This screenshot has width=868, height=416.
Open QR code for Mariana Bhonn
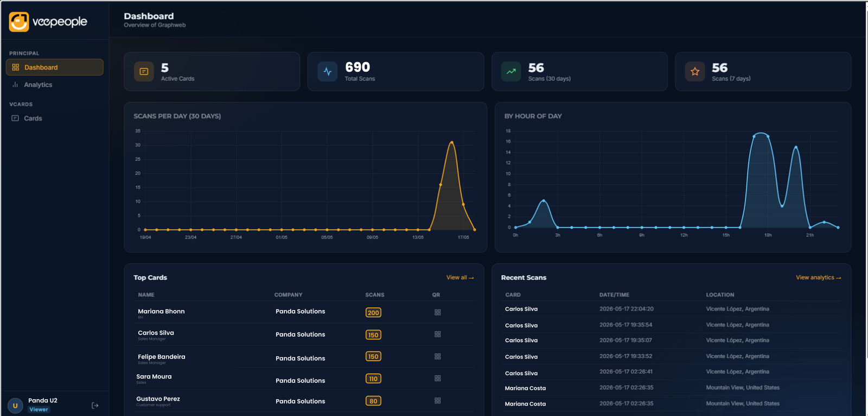438,312
